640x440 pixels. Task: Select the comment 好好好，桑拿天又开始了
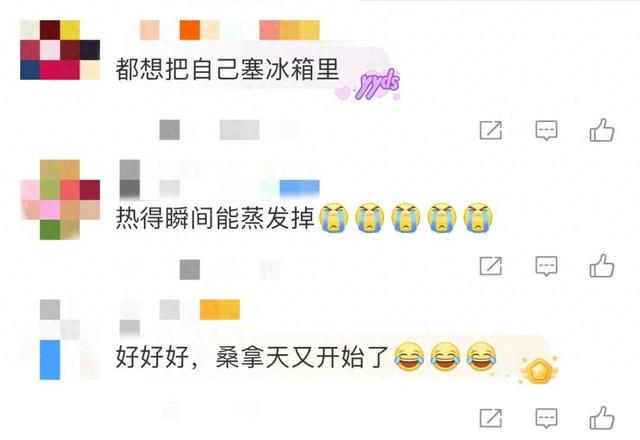pyautogui.click(x=252, y=357)
